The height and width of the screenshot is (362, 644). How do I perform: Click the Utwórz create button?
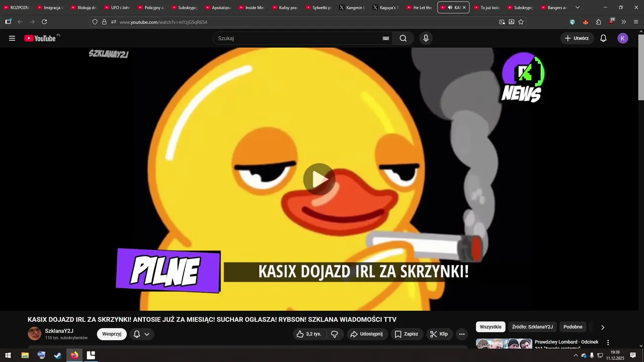click(x=577, y=38)
